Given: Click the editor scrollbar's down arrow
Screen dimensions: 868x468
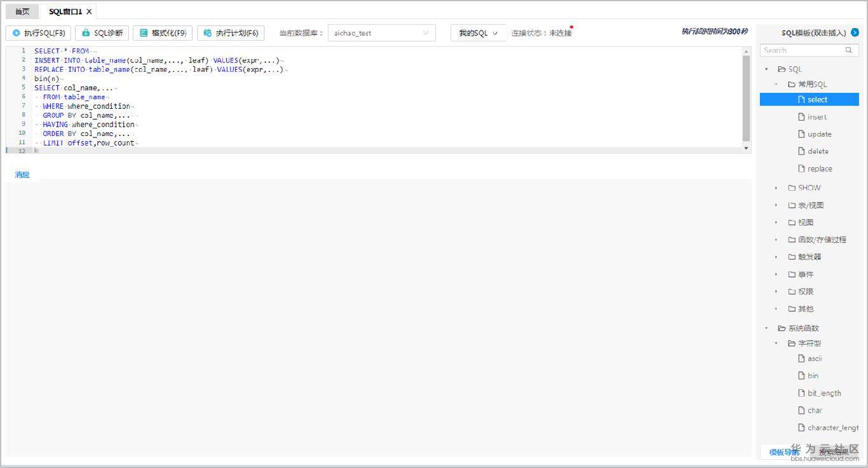Looking at the screenshot, I should 747,148.
